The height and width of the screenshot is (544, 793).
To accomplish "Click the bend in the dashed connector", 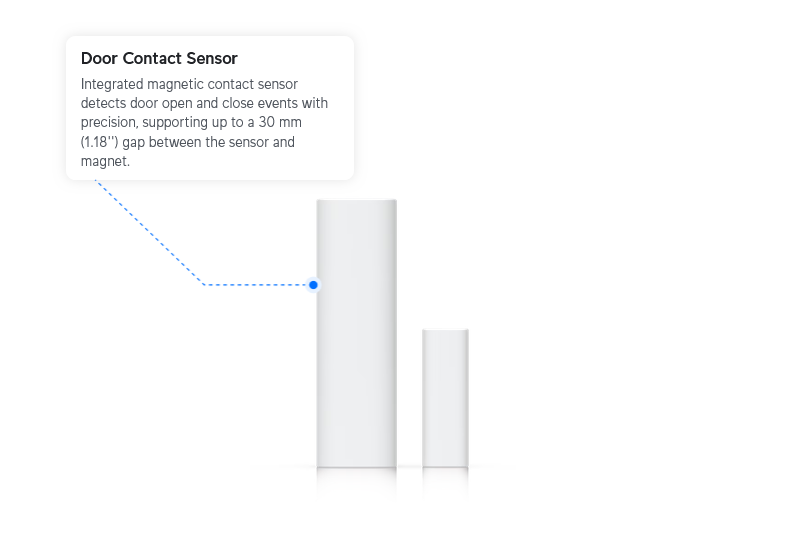I will [204, 285].
